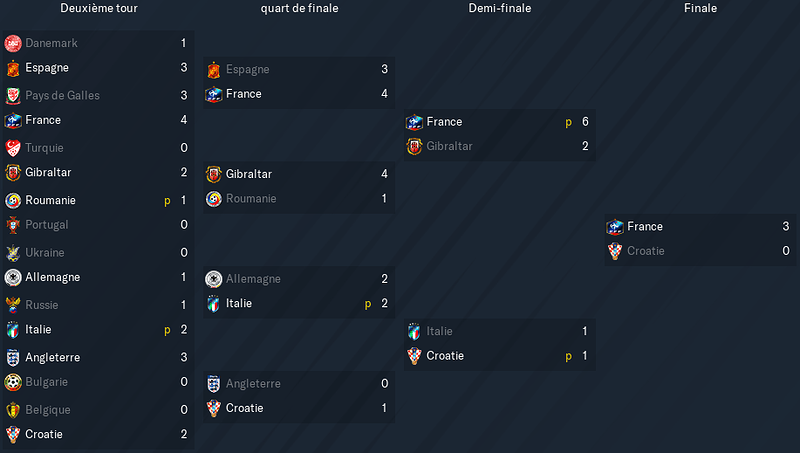Click Russie eagle emblem icon
Screen dimensions: 800x453
[13, 305]
